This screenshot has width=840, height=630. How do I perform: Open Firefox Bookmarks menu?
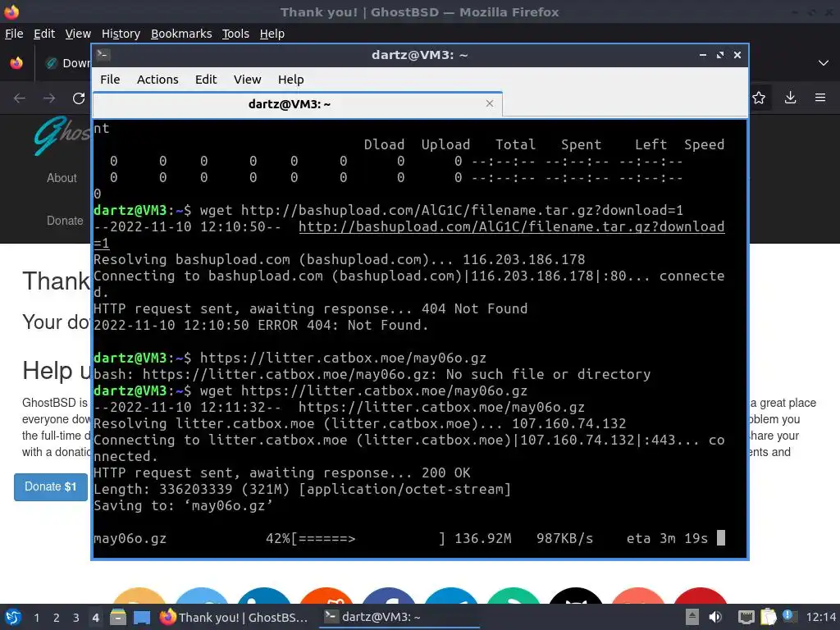(181, 34)
